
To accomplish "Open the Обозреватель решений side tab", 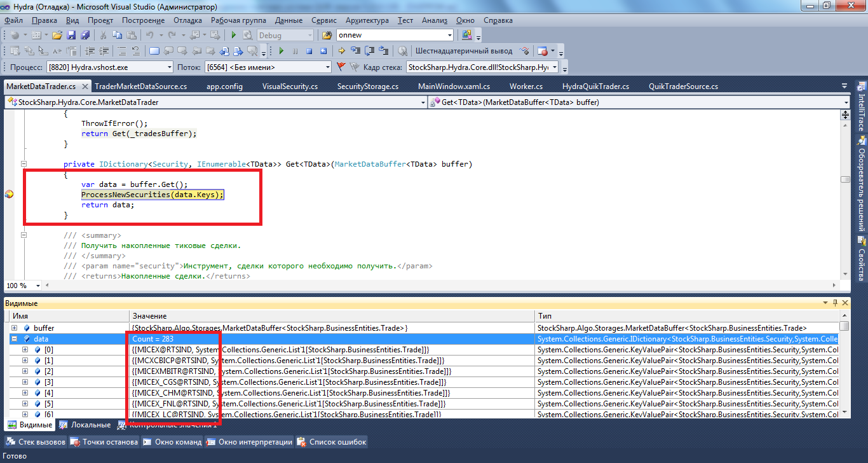I will (x=862, y=183).
